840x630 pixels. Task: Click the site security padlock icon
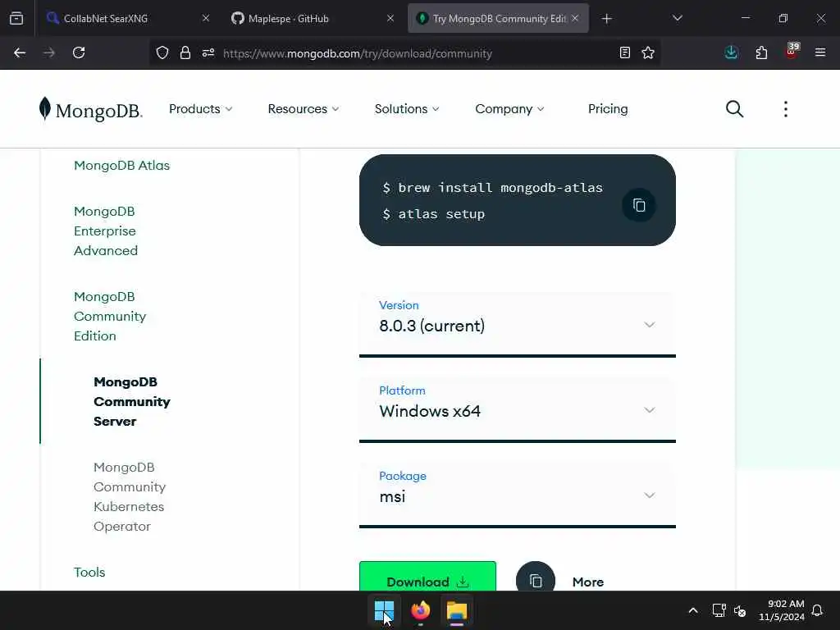tap(185, 52)
